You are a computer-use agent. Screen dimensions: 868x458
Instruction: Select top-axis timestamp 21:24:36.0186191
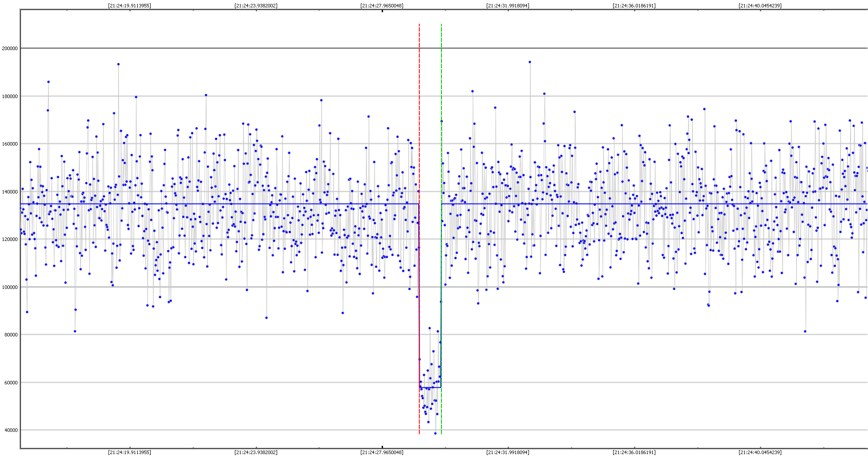(634, 6)
